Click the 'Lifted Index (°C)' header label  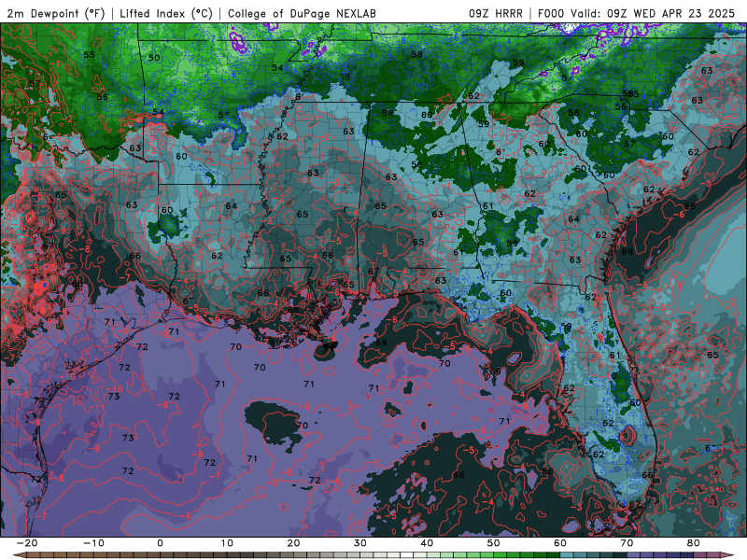click(x=166, y=13)
